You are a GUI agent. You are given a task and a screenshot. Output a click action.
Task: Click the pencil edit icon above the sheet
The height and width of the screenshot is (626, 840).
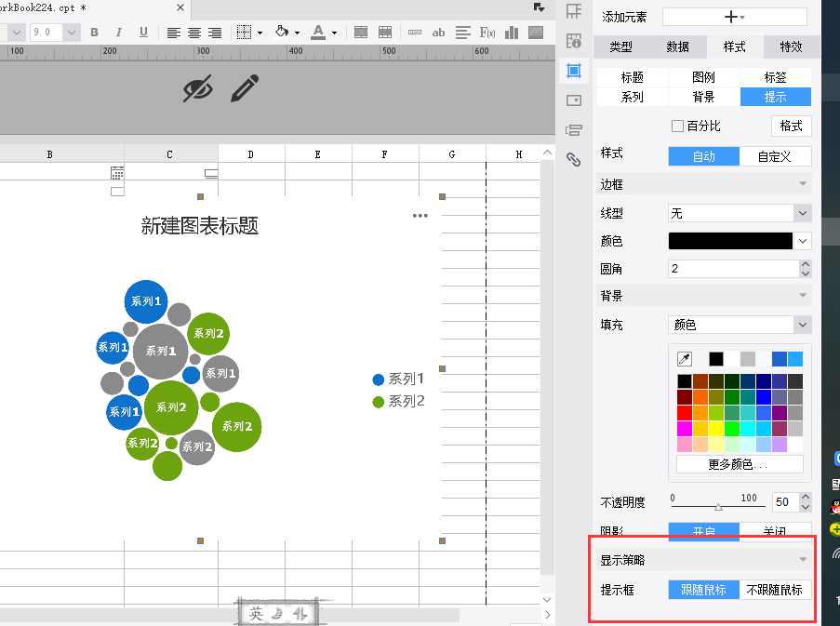click(x=244, y=89)
